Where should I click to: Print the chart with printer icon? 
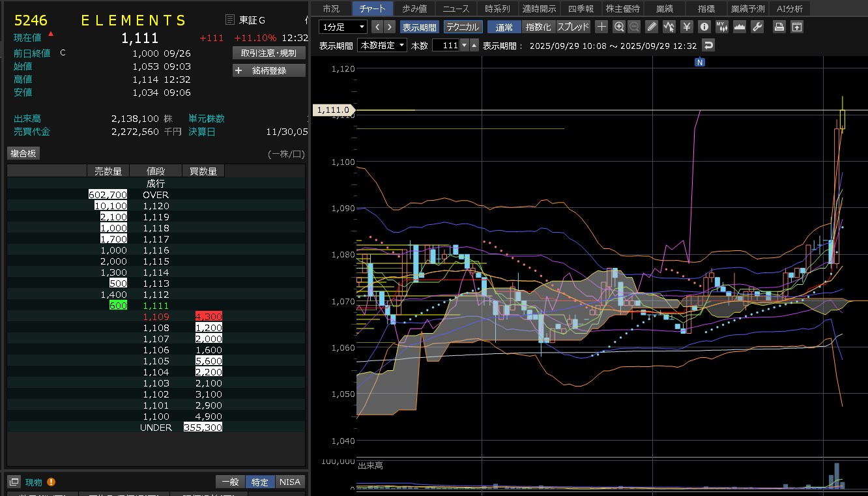pos(779,27)
